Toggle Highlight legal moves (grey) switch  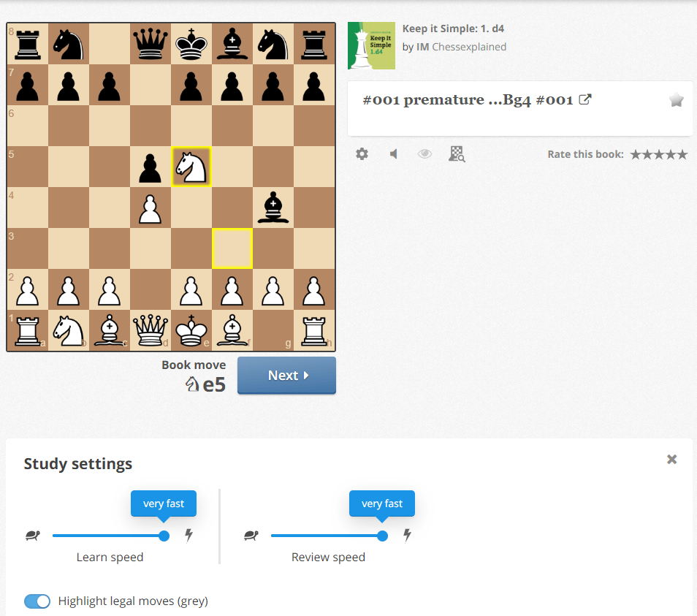[37, 601]
